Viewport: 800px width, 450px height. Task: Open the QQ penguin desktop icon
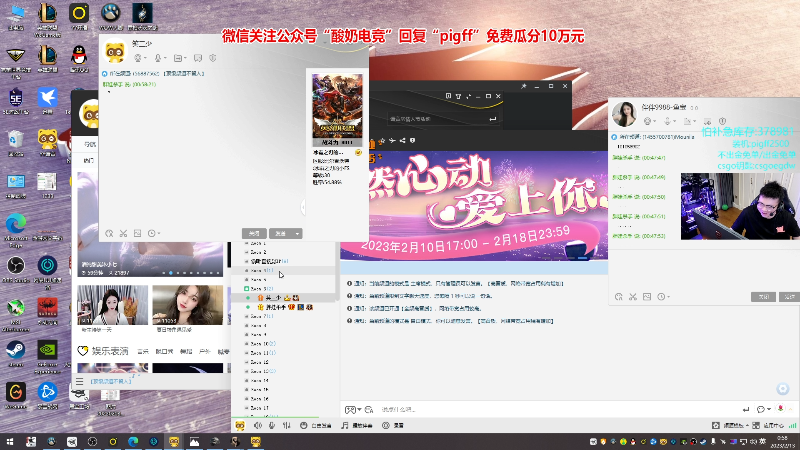79,58
